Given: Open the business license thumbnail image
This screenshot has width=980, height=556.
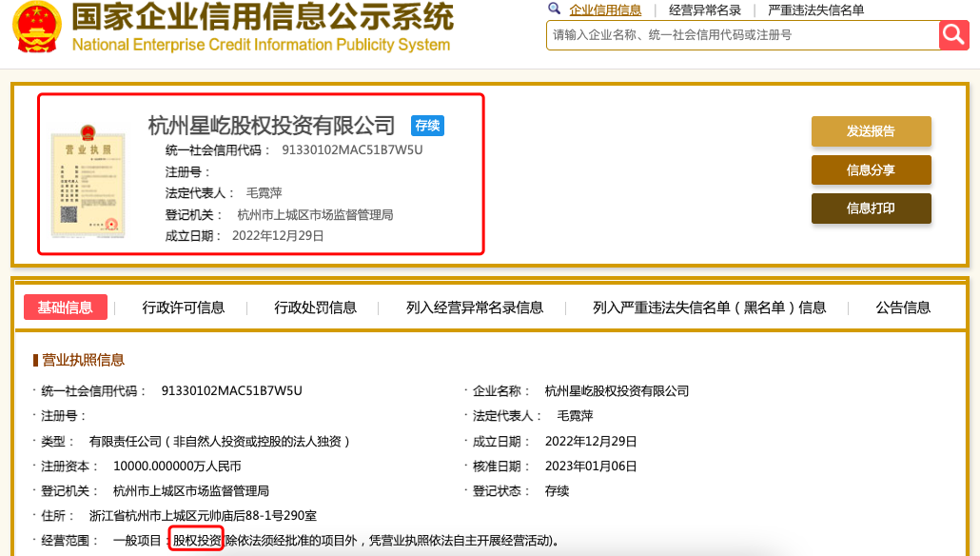Looking at the screenshot, I should [88, 181].
